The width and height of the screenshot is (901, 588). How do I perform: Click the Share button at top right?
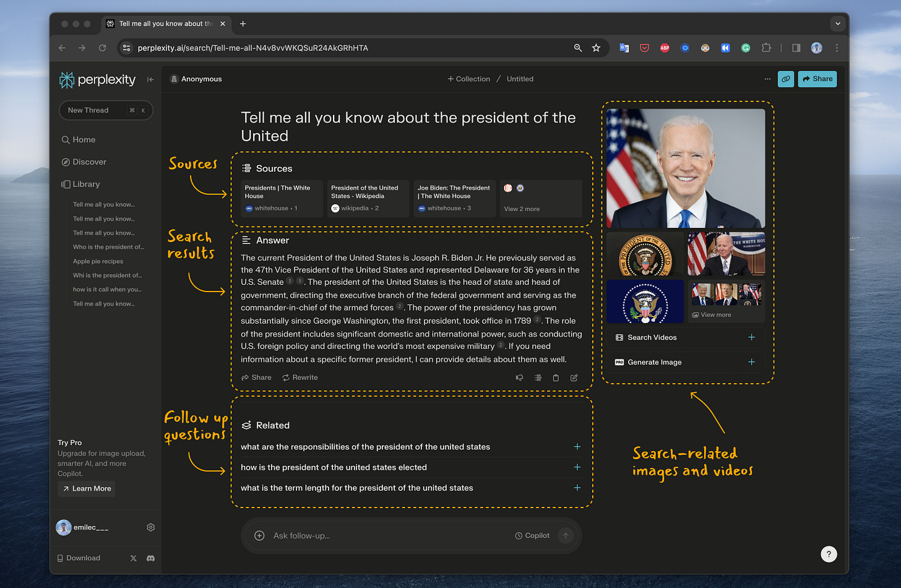817,79
